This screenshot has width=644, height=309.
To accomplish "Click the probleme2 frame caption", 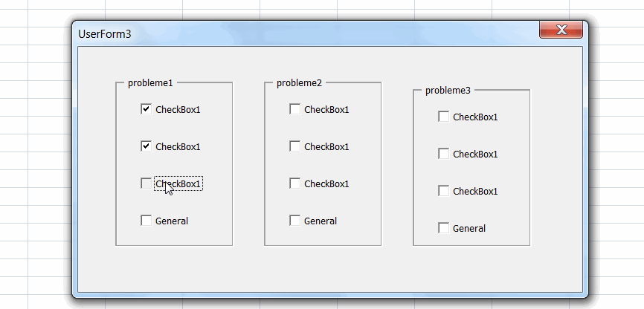I will pos(299,83).
